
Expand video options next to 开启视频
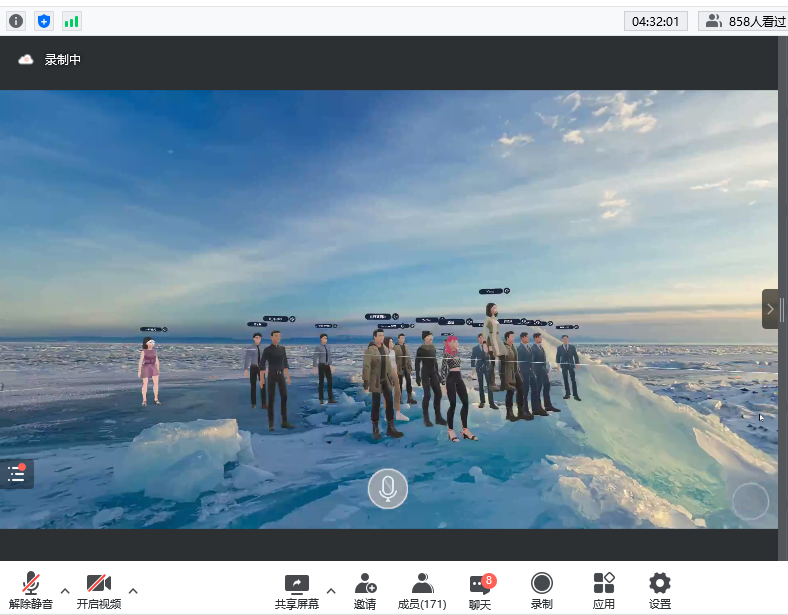coord(133,591)
